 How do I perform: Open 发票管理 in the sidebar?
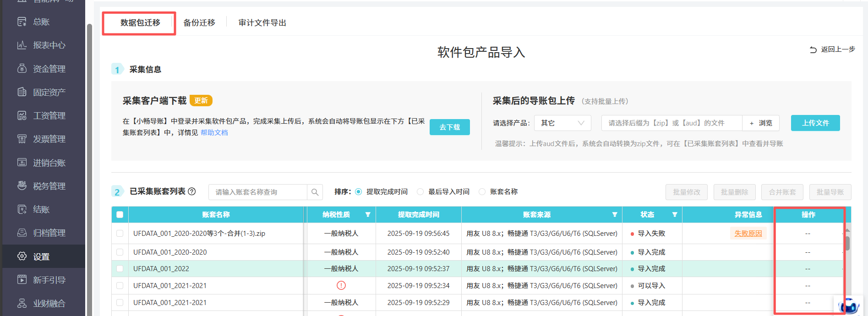tap(49, 139)
